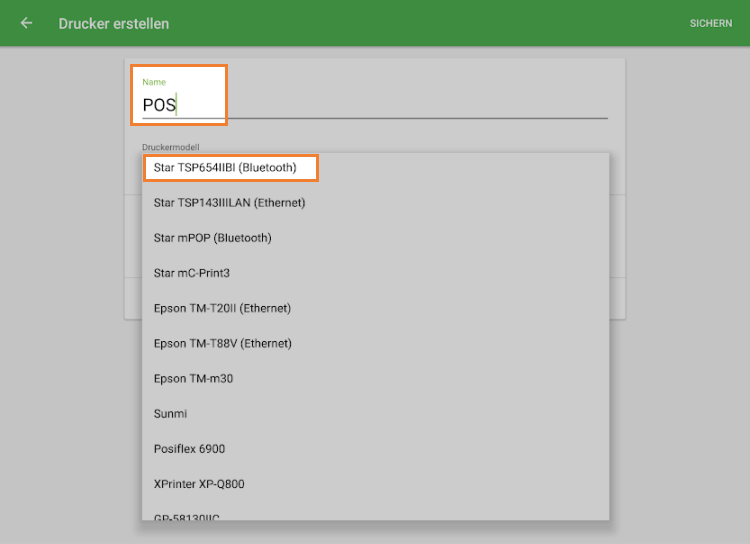Click the Druckermodell field label
Screen dimensions: 750x544
pyautogui.click(x=171, y=147)
